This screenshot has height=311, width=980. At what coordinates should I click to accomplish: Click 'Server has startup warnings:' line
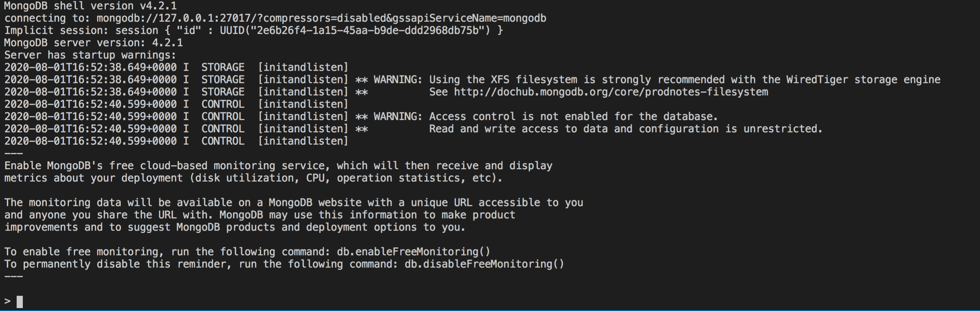(x=90, y=55)
